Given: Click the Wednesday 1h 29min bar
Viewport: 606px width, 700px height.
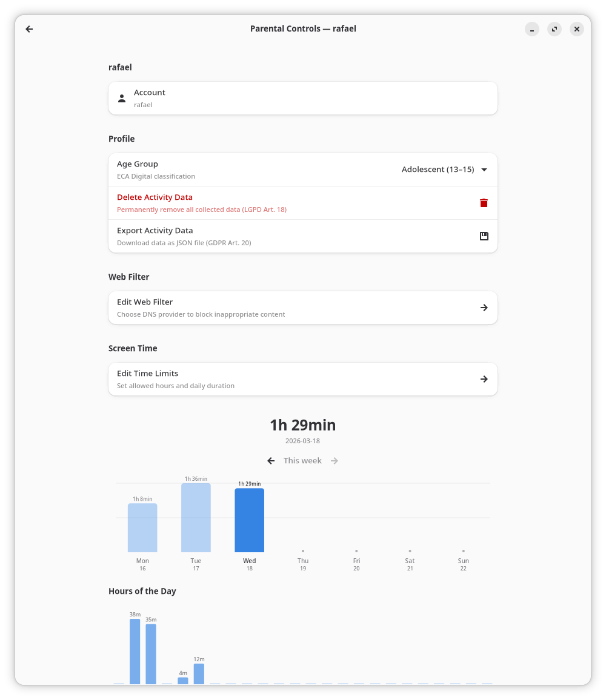Looking at the screenshot, I should click(x=249, y=520).
